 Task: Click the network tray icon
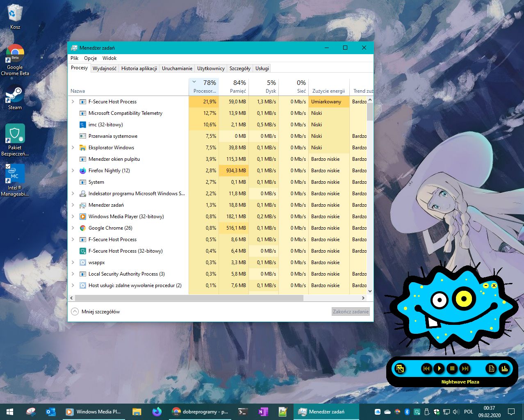446,412
